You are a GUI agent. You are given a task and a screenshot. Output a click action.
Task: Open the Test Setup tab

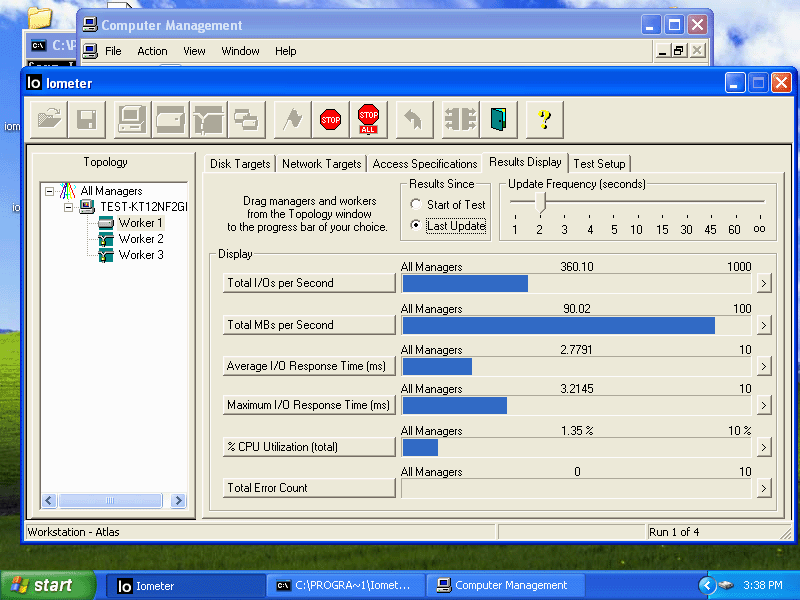(x=599, y=164)
